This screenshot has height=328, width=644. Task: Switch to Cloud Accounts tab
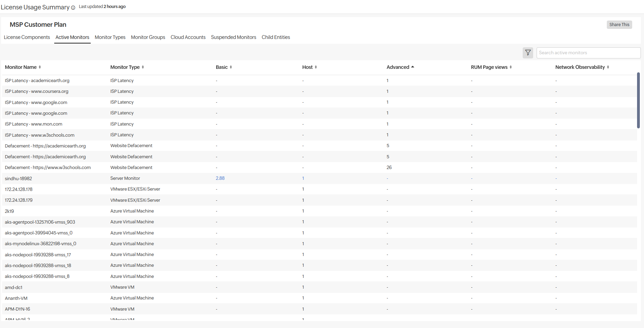click(188, 37)
